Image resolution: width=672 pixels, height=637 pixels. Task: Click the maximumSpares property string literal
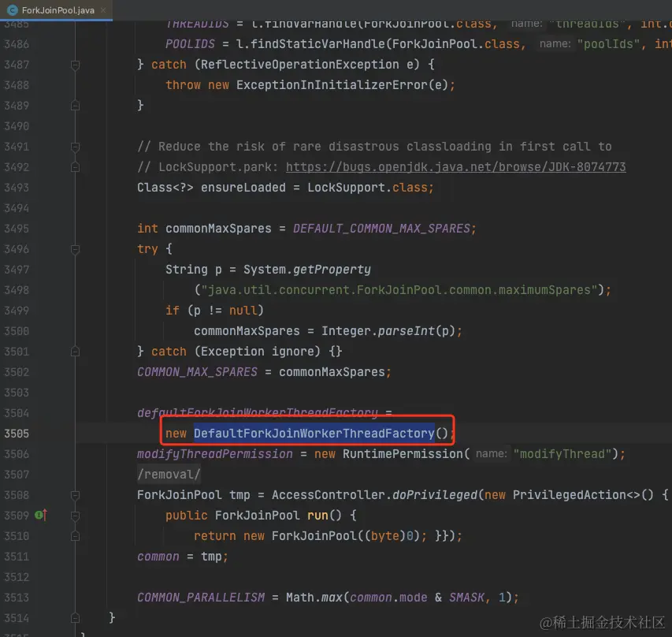[x=399, y=290]
